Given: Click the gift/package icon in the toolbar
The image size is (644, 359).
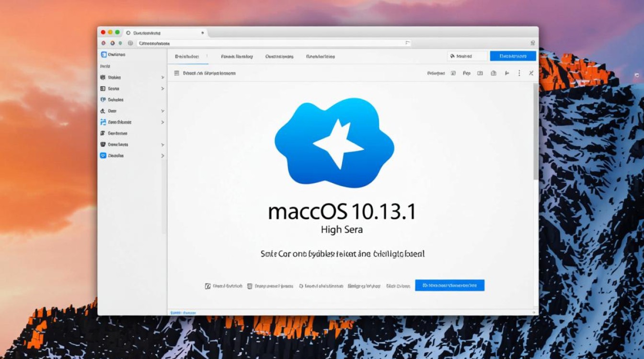Looking at the screenshot, I should coord(494,73).
